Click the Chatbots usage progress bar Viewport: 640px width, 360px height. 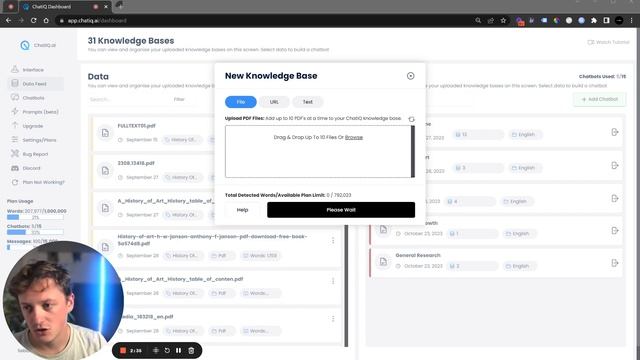click(x=35, y=232)
